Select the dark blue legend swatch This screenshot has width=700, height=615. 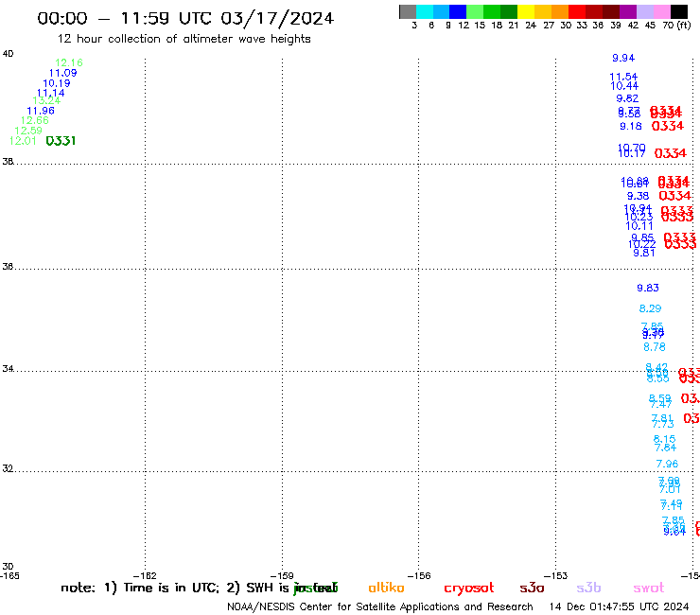click(458, 11)
